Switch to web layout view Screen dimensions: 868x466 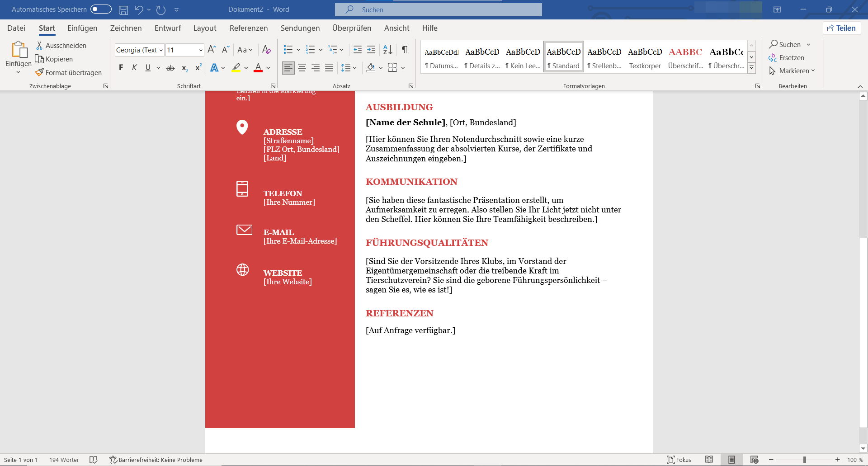754,460
